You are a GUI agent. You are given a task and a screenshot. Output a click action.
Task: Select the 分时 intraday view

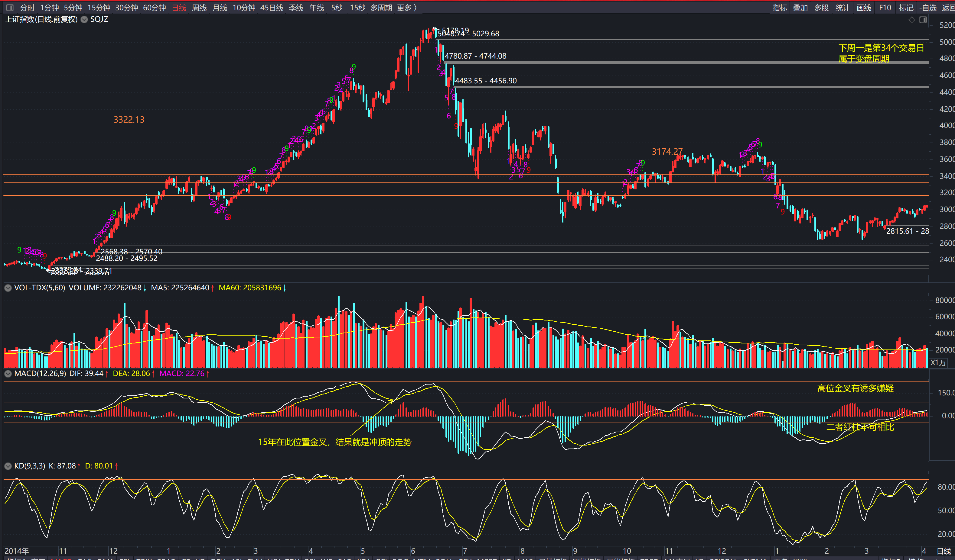point(27,8)
